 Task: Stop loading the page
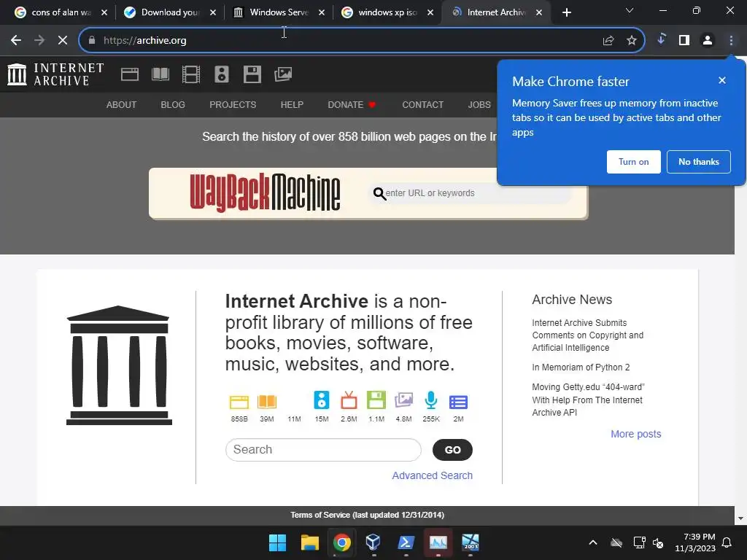pos(63,41)
